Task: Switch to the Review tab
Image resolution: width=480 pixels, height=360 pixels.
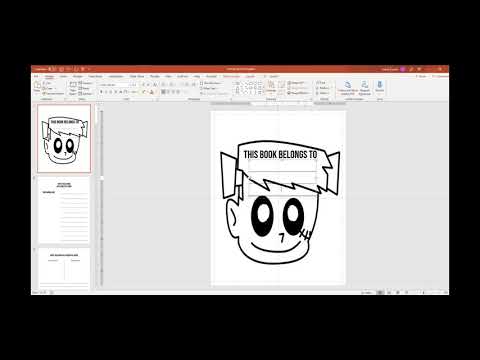Action: [155, 76]
